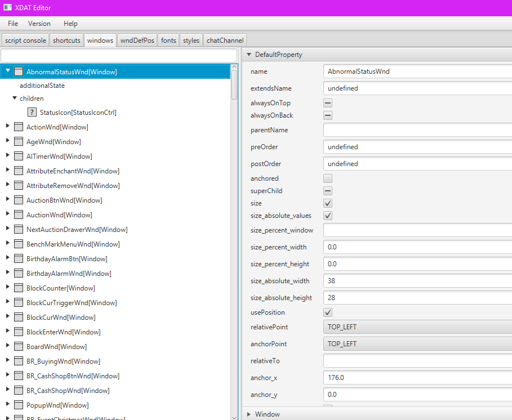Click the window icon beside AttributeRemoveWnd[Window]

(x=19, y=185)
